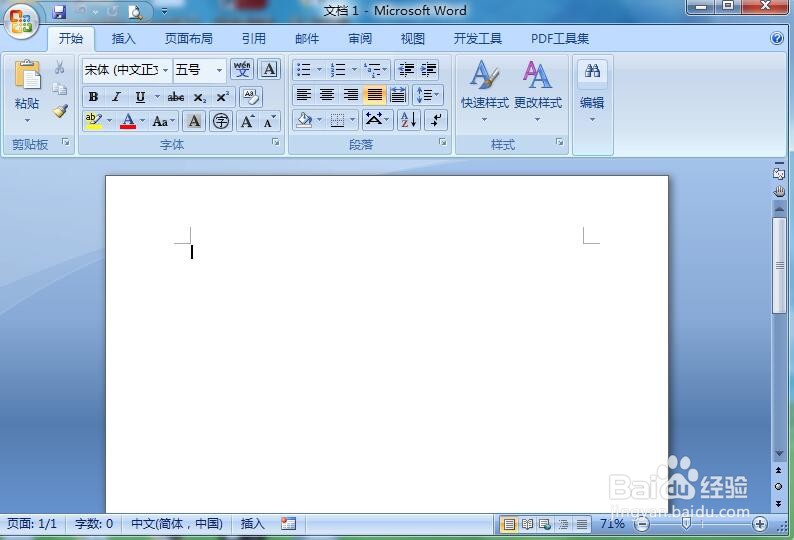Open the Font dialog launcher in 字体 group
The image size is (794, 540).
pyautogui.click(x=275, y=142)
